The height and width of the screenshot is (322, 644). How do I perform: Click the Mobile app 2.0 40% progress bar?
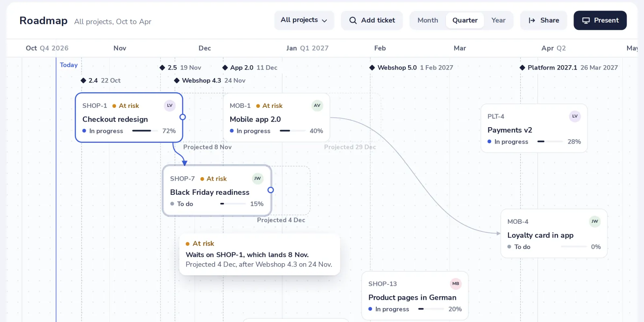(x=293, y=131)
